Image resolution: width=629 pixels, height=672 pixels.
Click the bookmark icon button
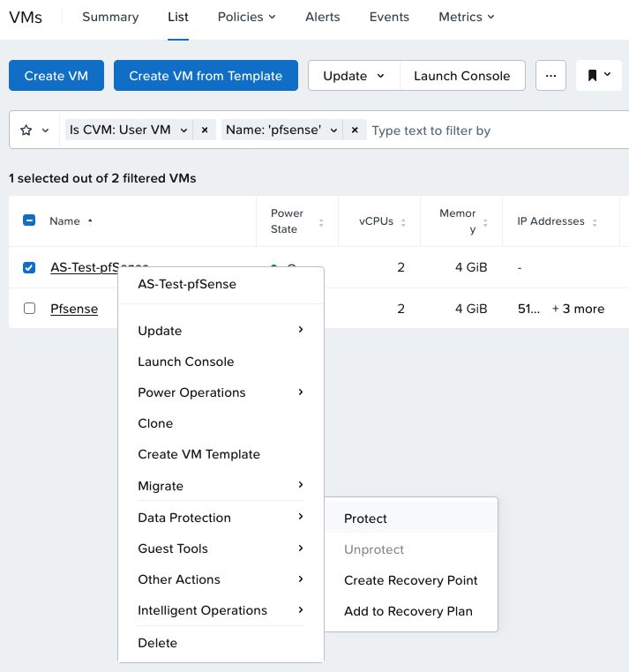coord(598,76)
